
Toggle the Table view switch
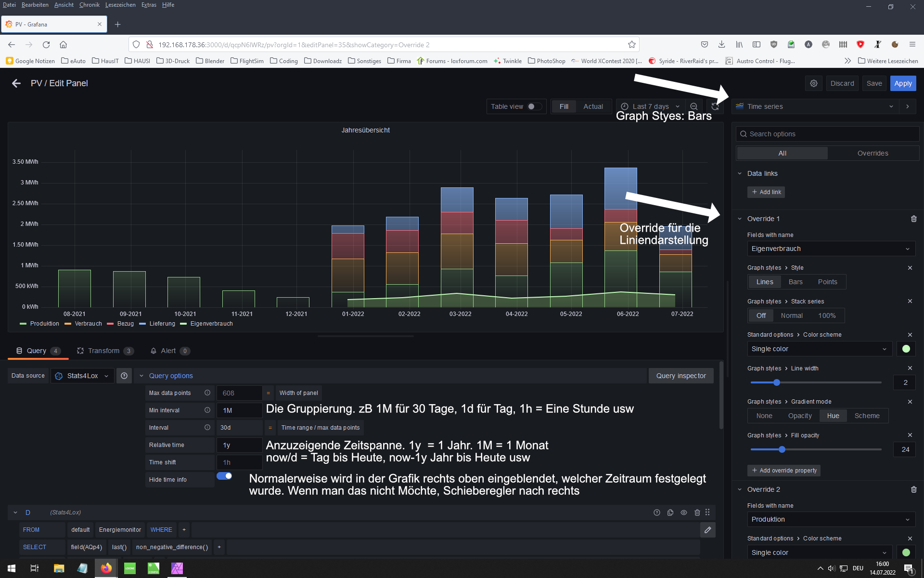[x=534, y=106]
